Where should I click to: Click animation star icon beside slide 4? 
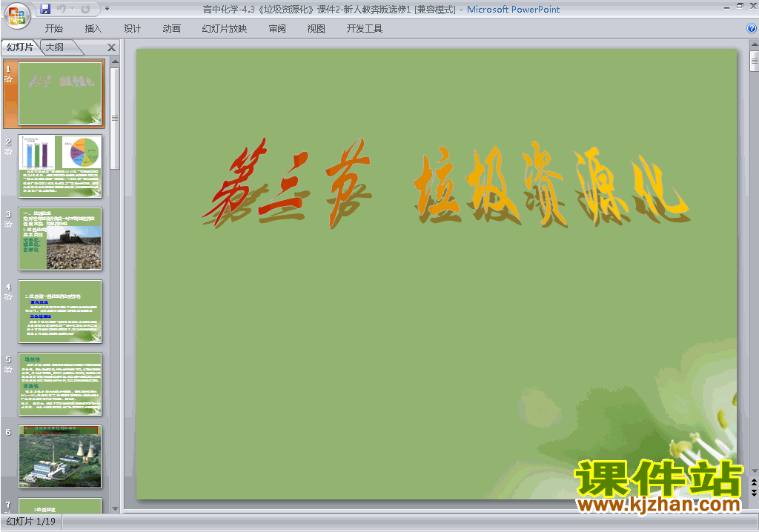(x=8, y=296)
